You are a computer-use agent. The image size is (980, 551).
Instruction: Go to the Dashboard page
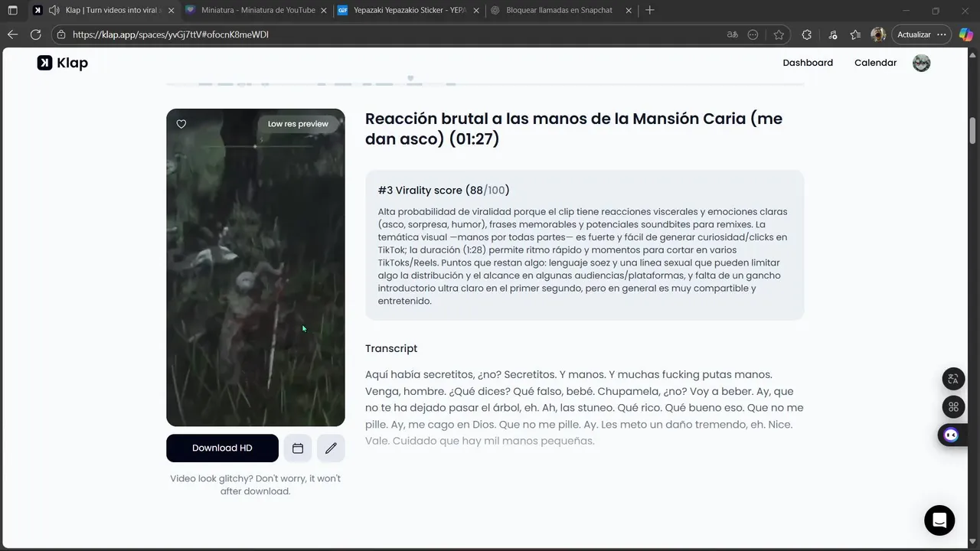808,63
